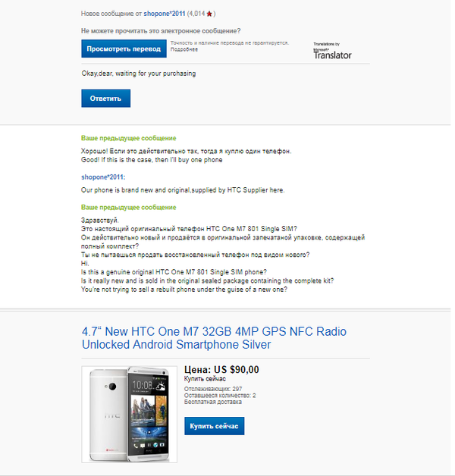Click the first 'Ваше предыдущее сообщение' heading
This screenshot has width=455, height=476.
tap(128, 139)
